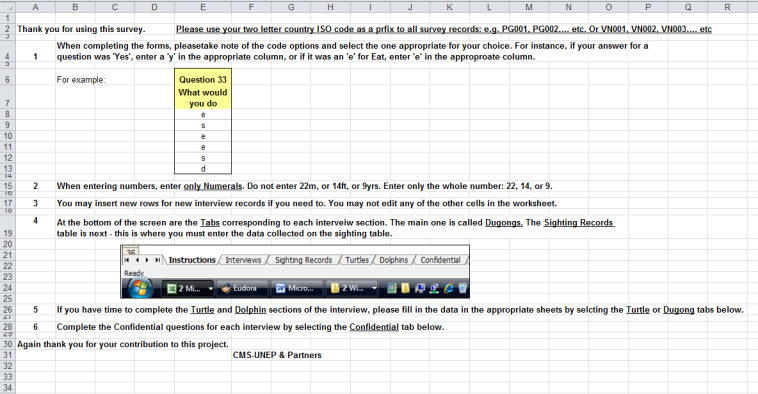Select column R header
This screenshot has height=394, width=758.
click(727, 7)
